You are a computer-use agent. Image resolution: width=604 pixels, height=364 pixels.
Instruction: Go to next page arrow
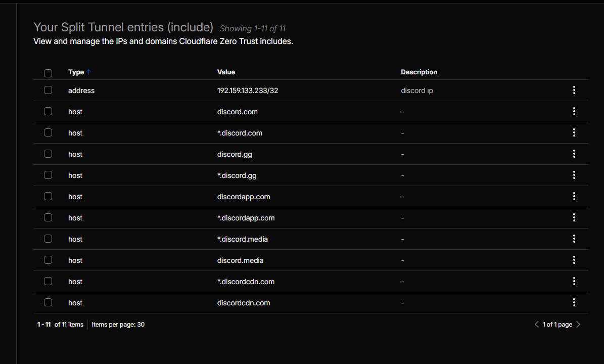coord(578,325)
